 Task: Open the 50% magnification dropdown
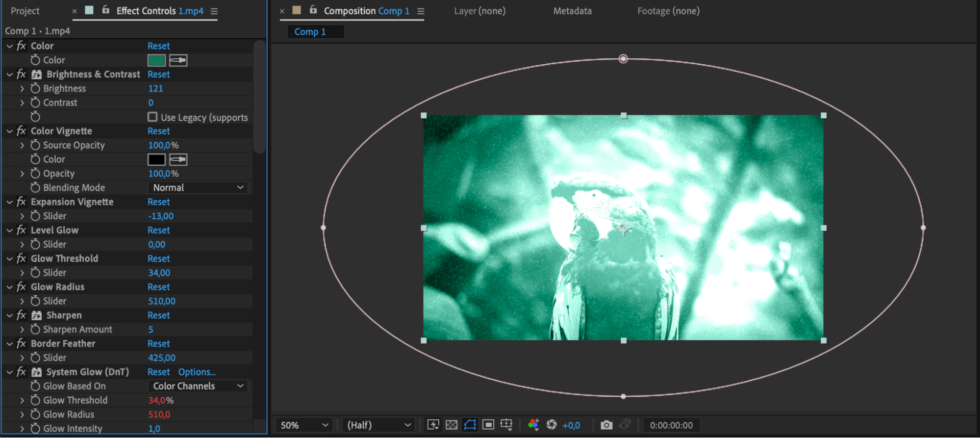coord(304,425)
